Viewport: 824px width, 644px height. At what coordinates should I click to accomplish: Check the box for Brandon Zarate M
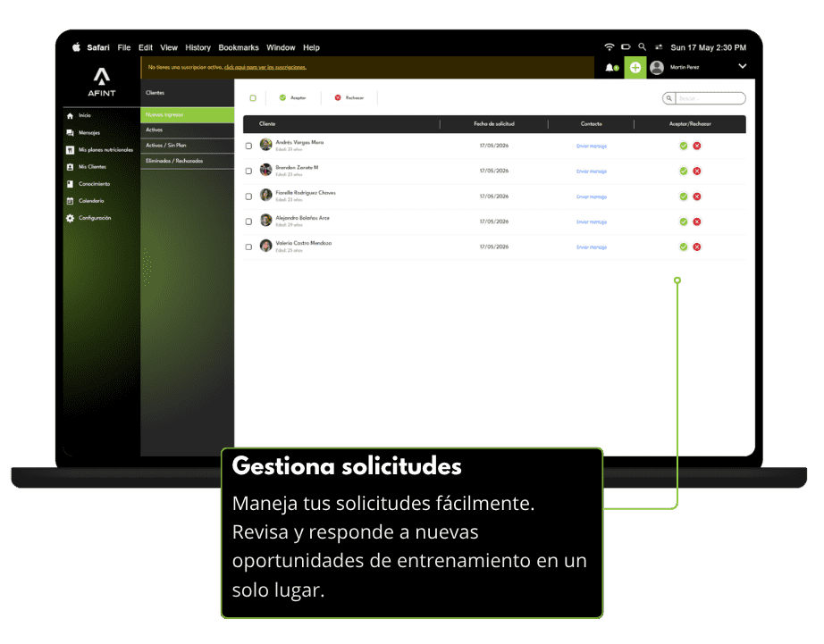click(x=248, y=171)
